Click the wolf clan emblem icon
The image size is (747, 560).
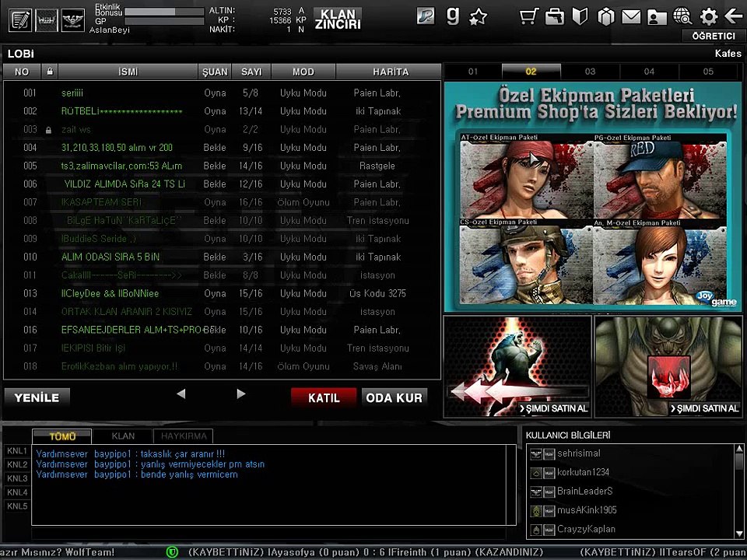pos(47,20)
